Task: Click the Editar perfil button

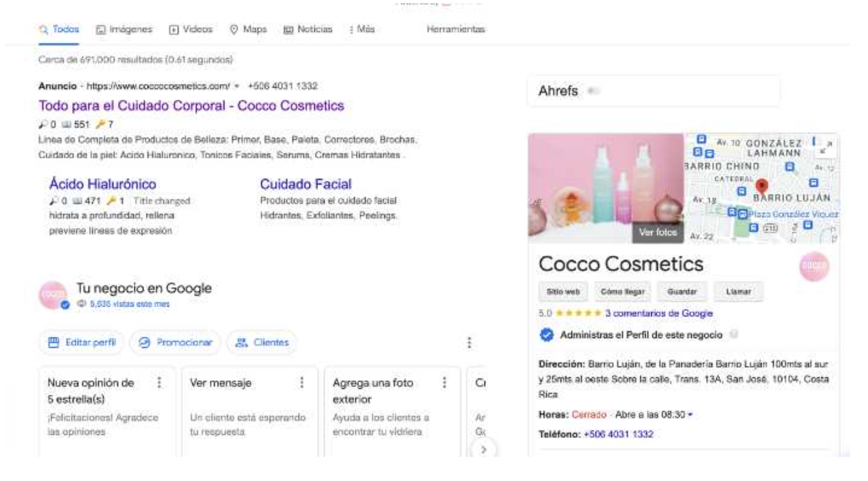Action: click(82, 342)
